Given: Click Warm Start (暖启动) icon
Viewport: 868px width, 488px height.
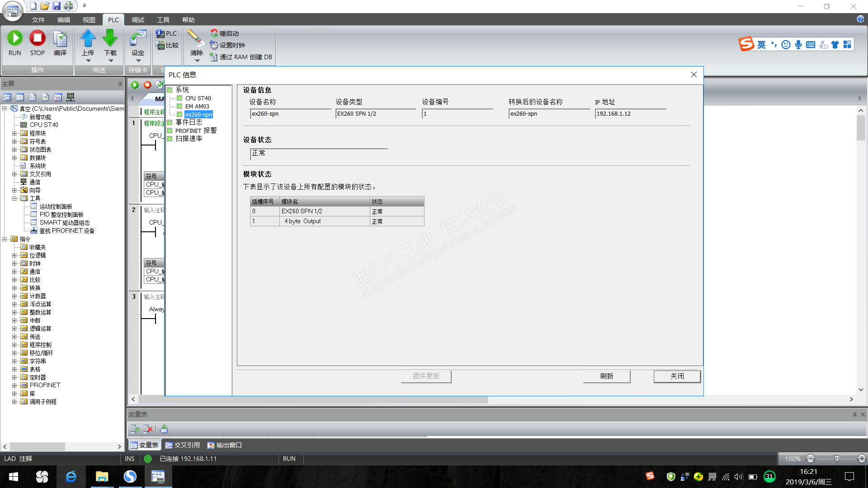Looking at the screenshot, I should click(x=214, y=33).
